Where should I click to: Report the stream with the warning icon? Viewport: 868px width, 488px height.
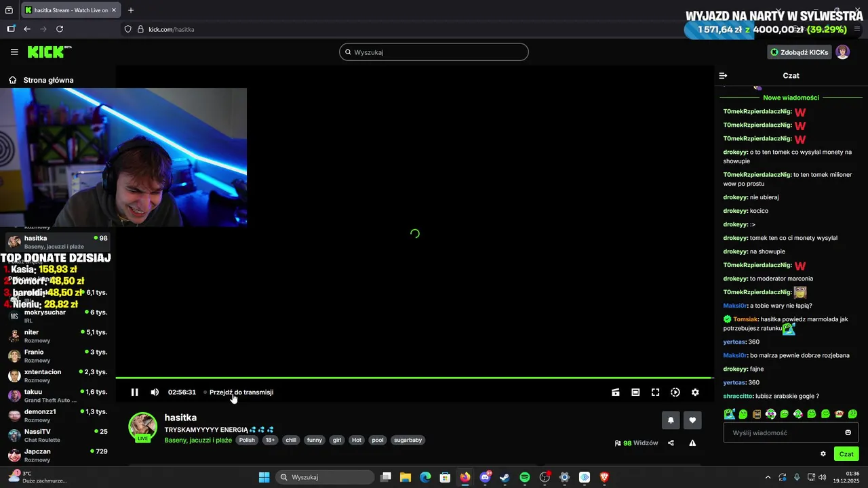[x=692, y=443]
